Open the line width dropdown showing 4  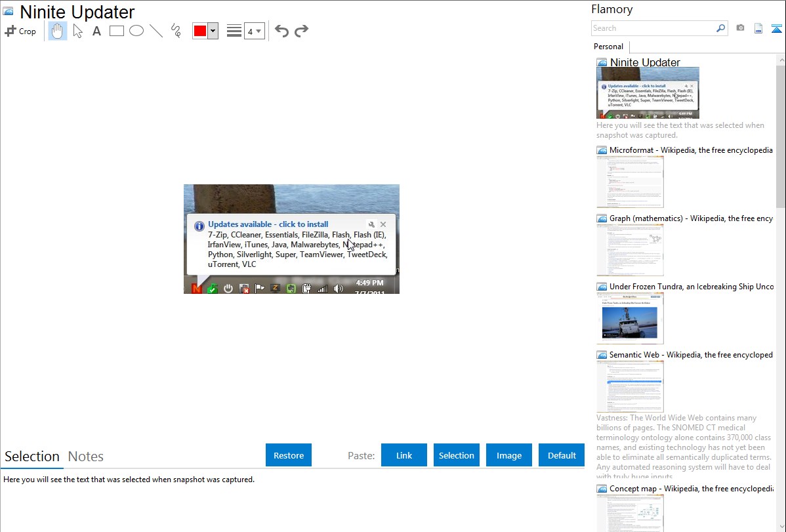[254, 31]
